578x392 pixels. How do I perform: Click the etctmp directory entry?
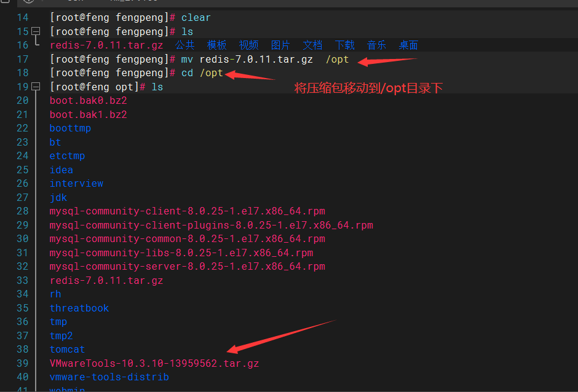click(x=68, y=156)
